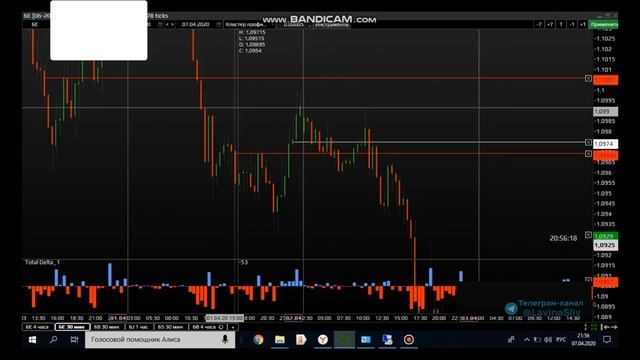The image size is (640, 360).
Task: Click the +1 step button
Action: tap(583, 24)
